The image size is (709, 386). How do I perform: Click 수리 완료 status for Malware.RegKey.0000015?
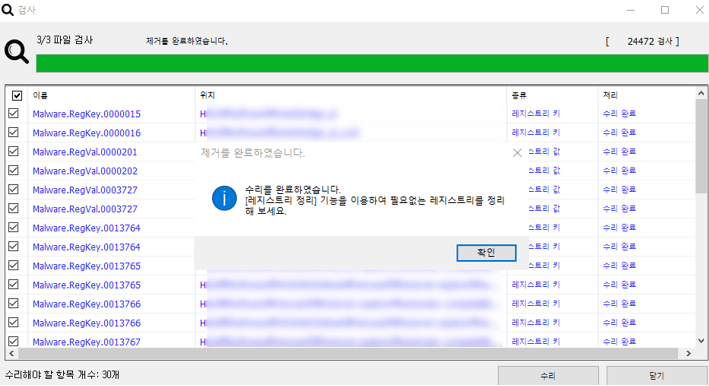pyautogui.click(x=619, y=113)
